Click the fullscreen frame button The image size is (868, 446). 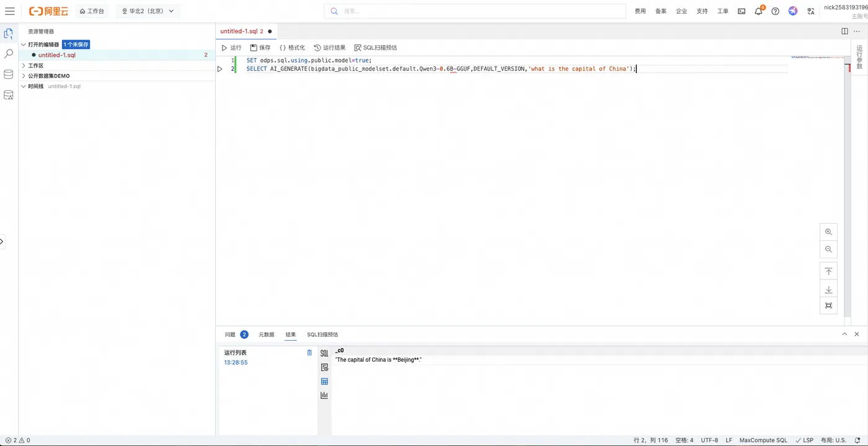[828, 305]
